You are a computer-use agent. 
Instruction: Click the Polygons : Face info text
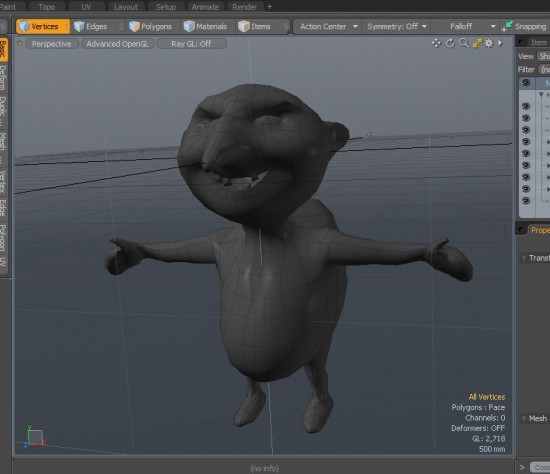tap(478, 407)
